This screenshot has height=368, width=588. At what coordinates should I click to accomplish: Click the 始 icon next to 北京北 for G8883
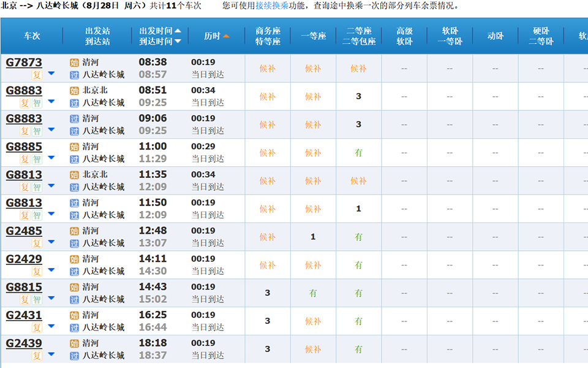click(74, 90)
